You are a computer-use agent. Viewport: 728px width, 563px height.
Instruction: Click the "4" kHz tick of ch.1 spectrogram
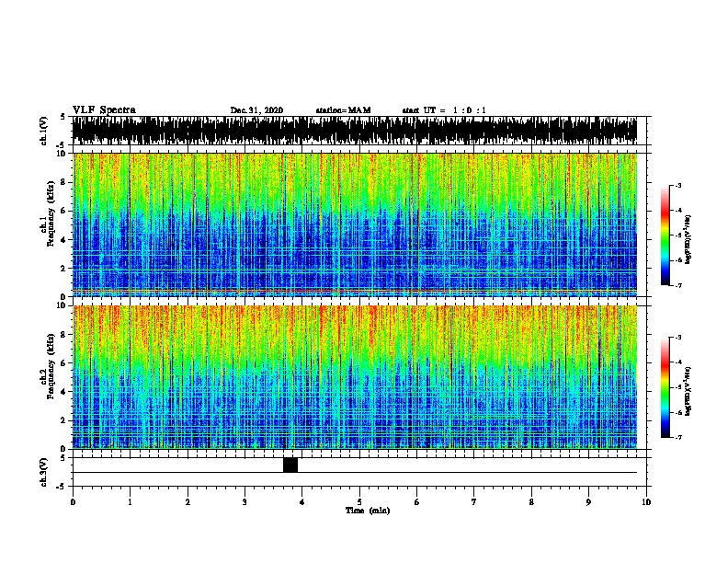tap(64, 240)
